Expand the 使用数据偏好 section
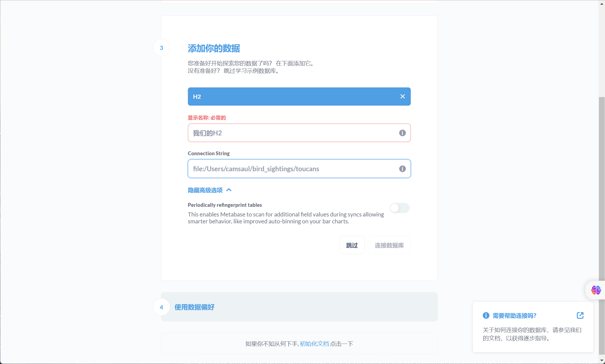Image resolution: width=605 pixels, height=364 pixels. point(194,307)
